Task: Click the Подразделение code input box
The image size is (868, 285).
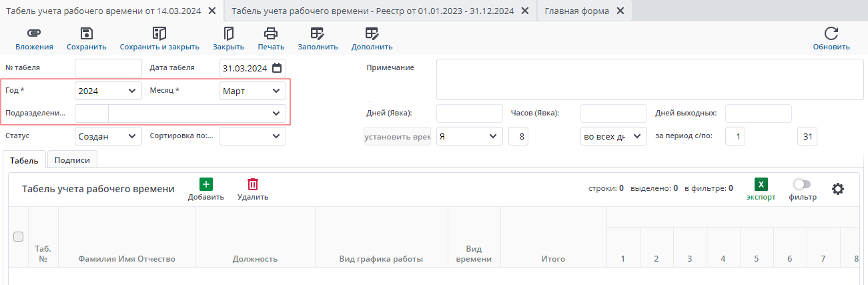Action: click(91, 113)
